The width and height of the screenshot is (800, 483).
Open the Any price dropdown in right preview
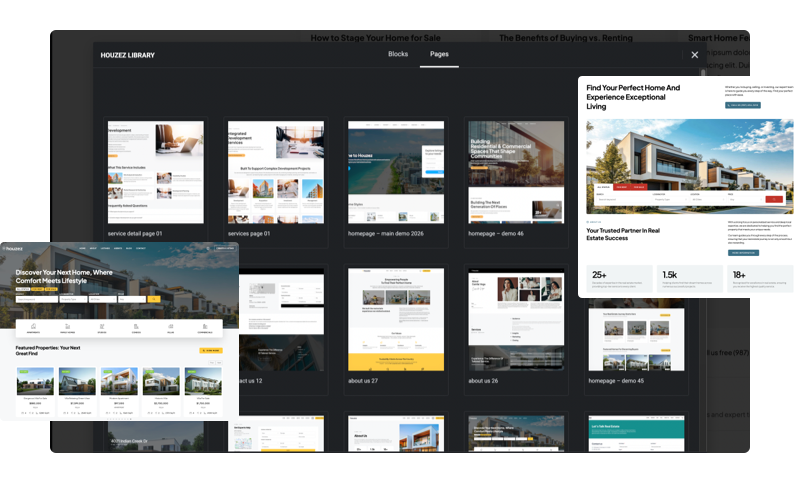745,199
